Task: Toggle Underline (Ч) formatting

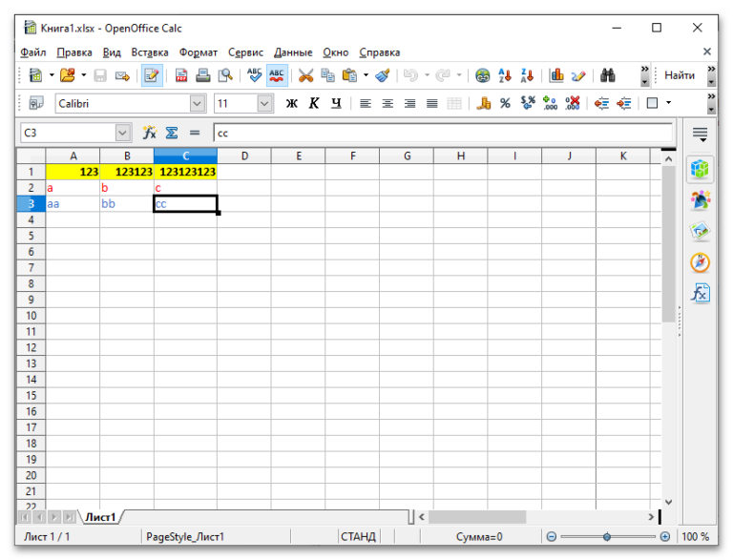Action: click(x=336, y=103)
